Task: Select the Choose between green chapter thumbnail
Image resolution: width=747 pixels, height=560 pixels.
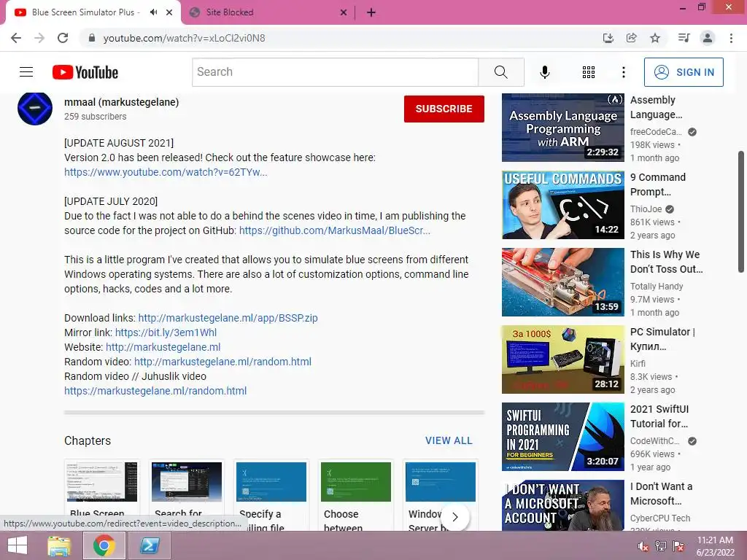Action: point(356,481)
